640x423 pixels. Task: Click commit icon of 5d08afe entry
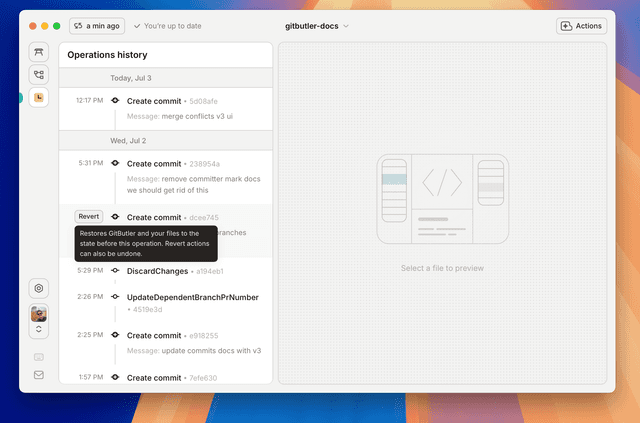coord(115,101)
